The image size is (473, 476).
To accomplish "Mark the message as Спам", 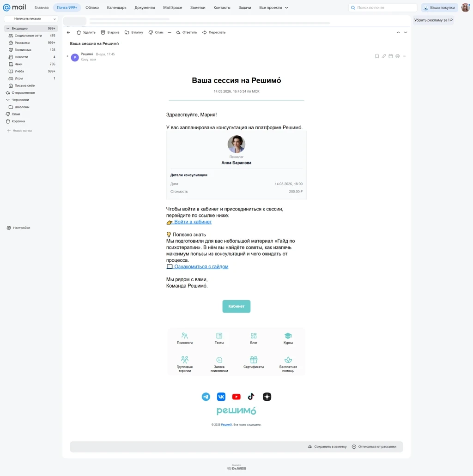I will pyautogui.click(x=156, y=32).
